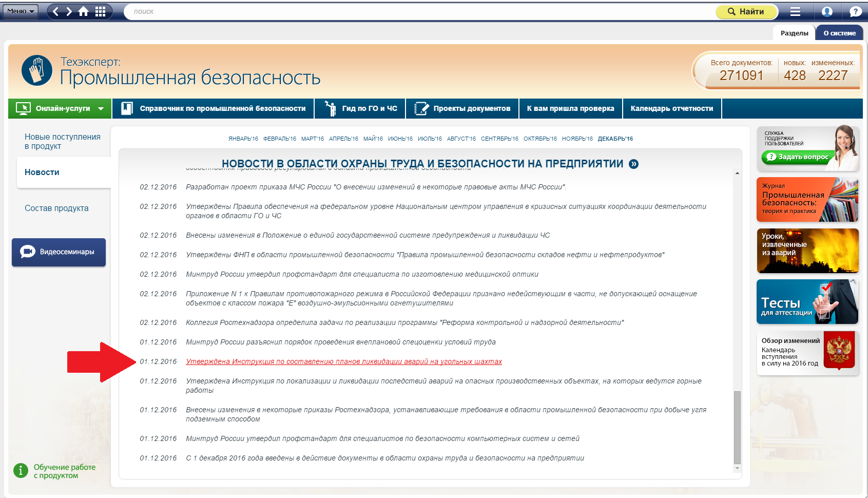Click the green info icon near Обучение
Viewport: 868px width, 498px height.
click(21, 470)
